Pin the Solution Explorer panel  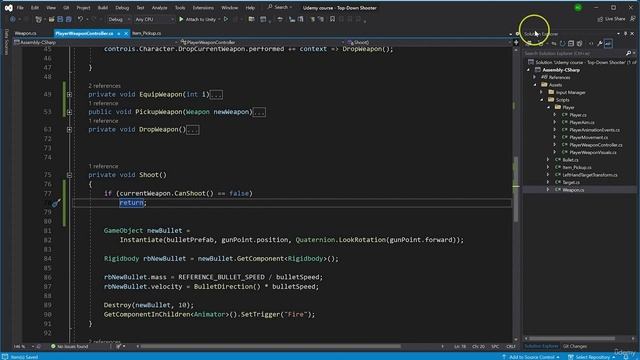[x=625, y=33]
